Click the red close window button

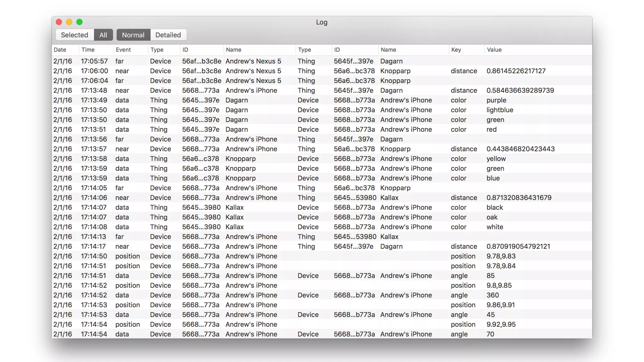click(59, 22)
